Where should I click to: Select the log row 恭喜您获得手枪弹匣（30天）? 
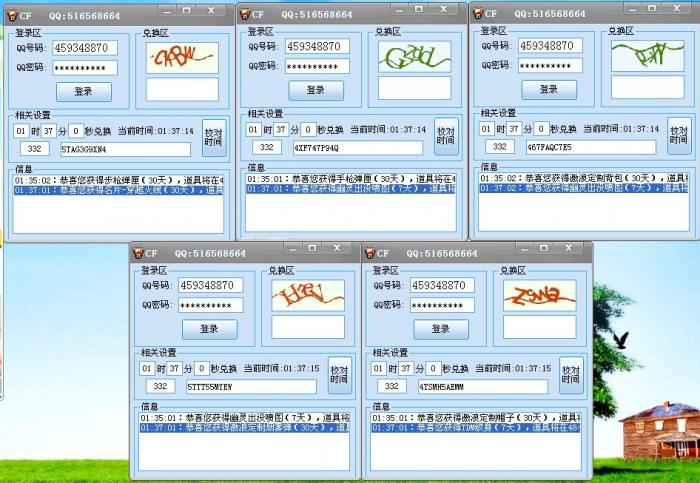coord(351,179)
